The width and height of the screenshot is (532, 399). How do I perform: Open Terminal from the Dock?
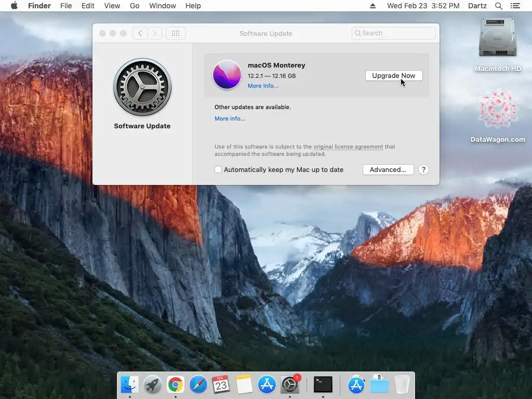[x=323, y=384]
